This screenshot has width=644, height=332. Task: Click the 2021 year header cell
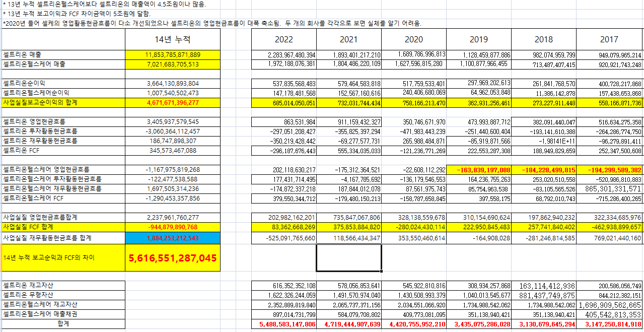(x=349, y=39)
